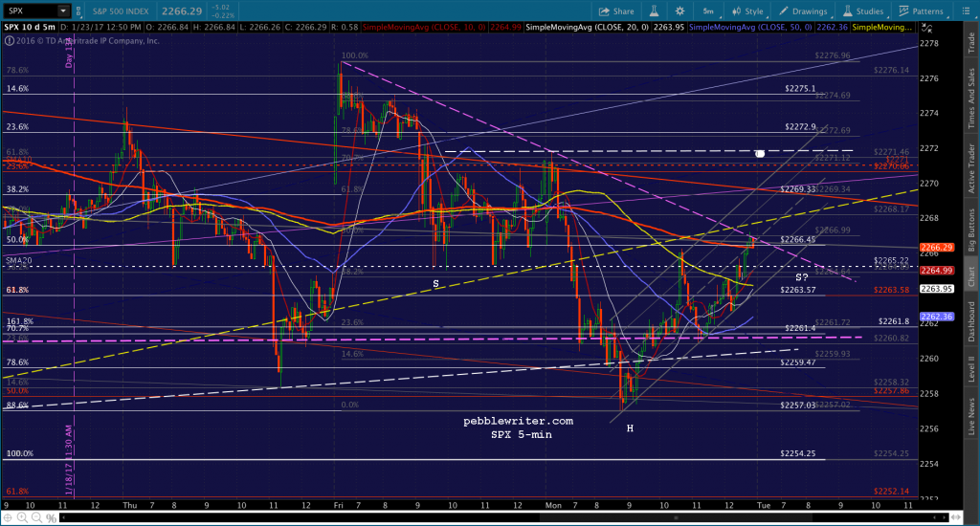The height and width of the screenshot is (526, 980).
Task: Click the info icon beside 2016 copyright
Action: point(9,40)
